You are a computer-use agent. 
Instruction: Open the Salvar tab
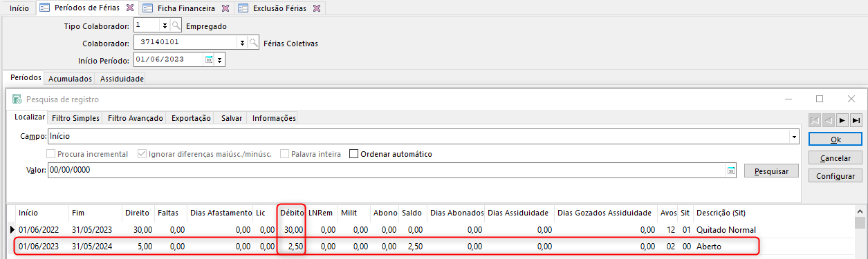click(232, 118)
